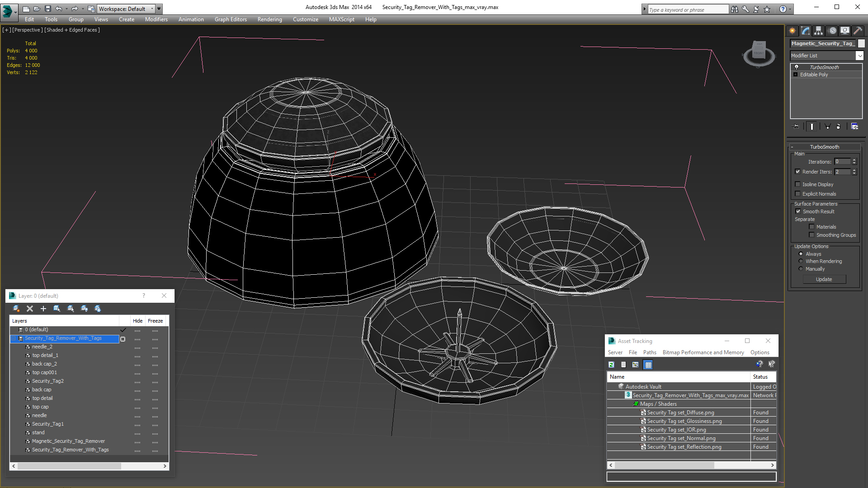868x488 pixels.
Task: Open the Modify command panel tab
Action: (x=806, y=31)
